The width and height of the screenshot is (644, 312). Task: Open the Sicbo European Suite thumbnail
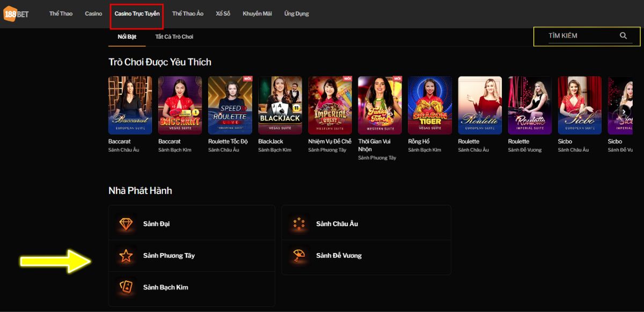pyautogui.click(x=580, y=105)
